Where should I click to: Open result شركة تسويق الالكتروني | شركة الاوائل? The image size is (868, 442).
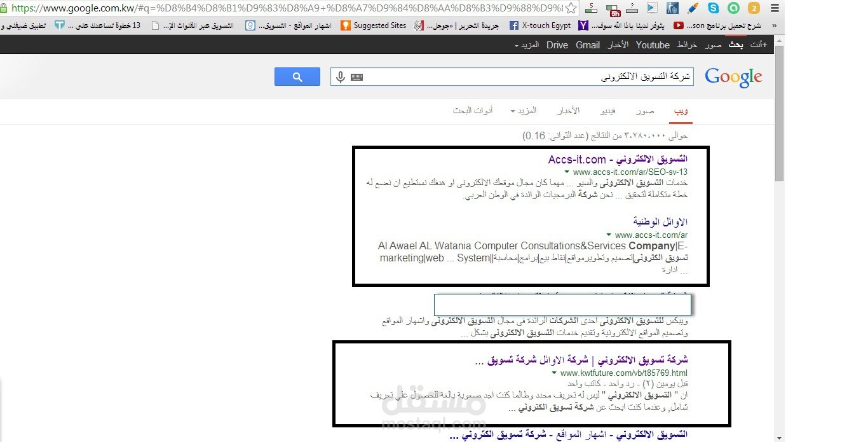581,360
